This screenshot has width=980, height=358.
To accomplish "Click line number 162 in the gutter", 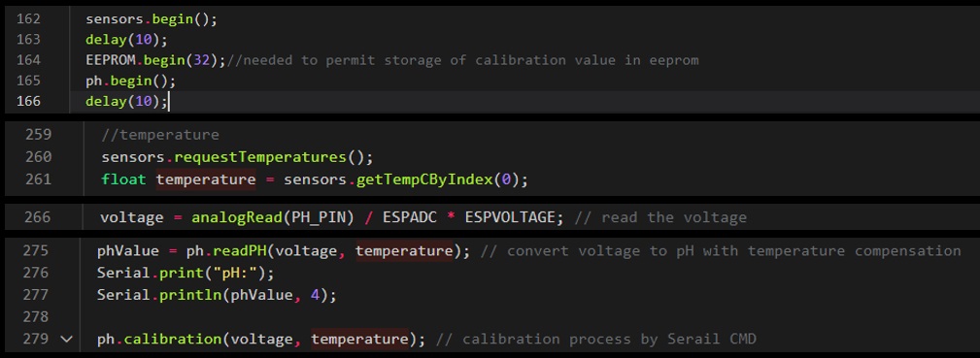I will click(28, 19).
